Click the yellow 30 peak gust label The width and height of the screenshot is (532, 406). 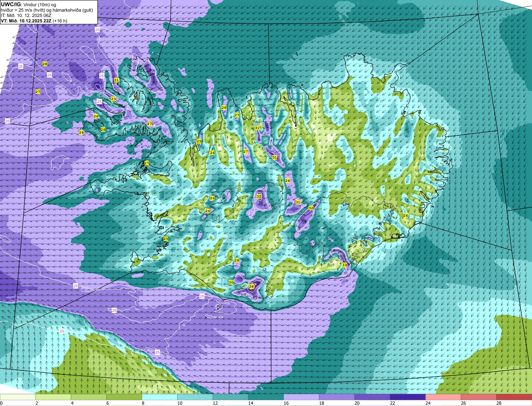click(x=231, y=282)
